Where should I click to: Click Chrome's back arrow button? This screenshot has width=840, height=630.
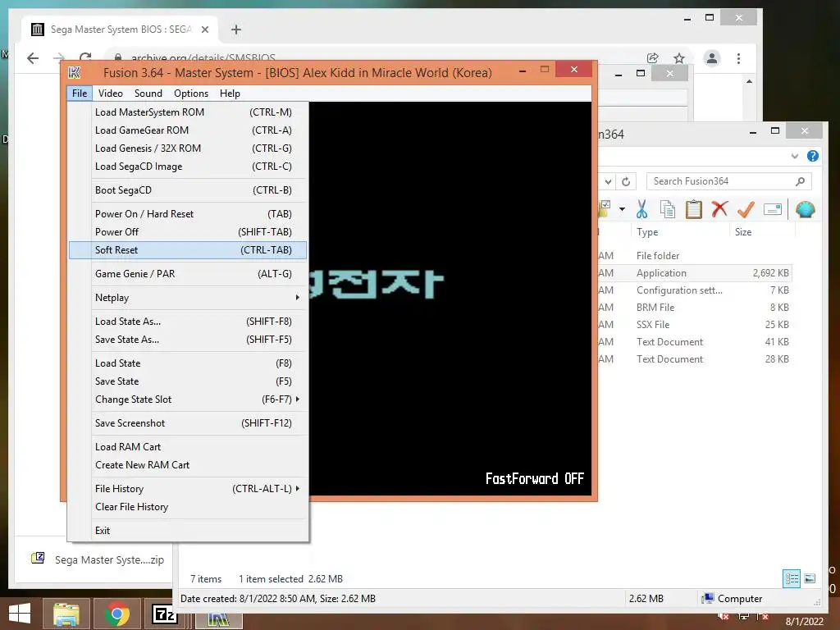tap(33, 58)
